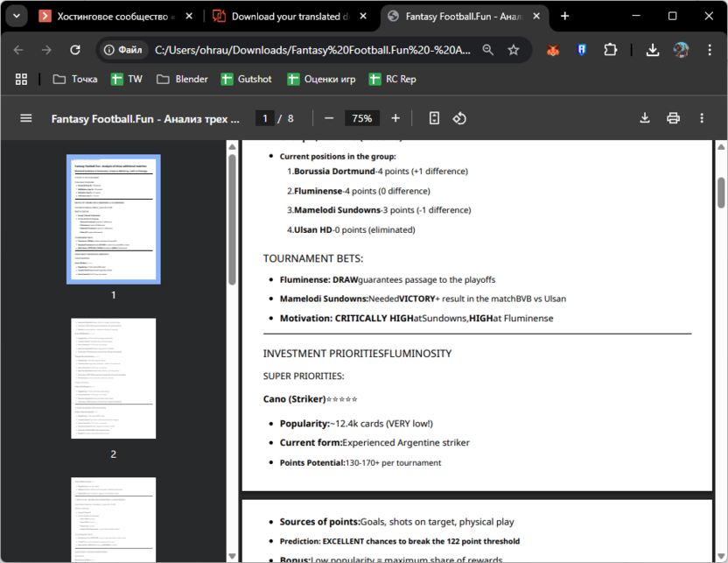Edit the PDF page number field
This screenshot has width=728, height=563.
click(x=264, y=118)
